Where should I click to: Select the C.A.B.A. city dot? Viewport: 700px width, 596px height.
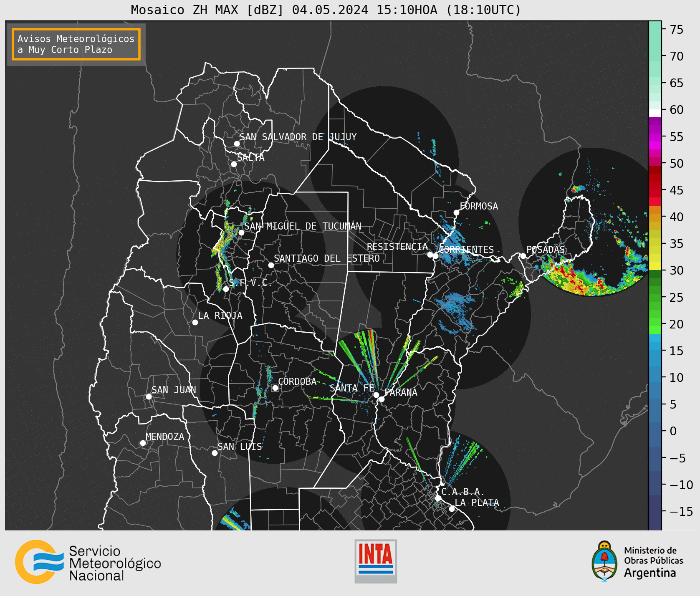pyautogui.click(x=438, y=498)
